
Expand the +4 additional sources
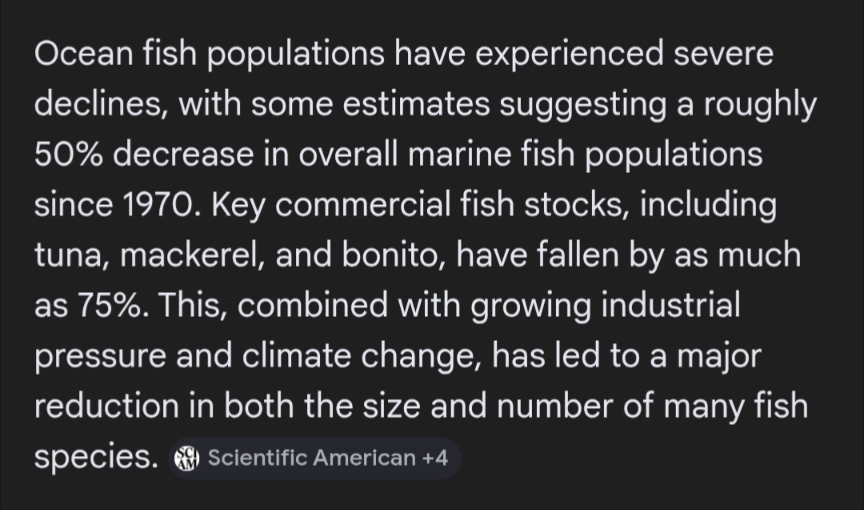coord(435,458)
